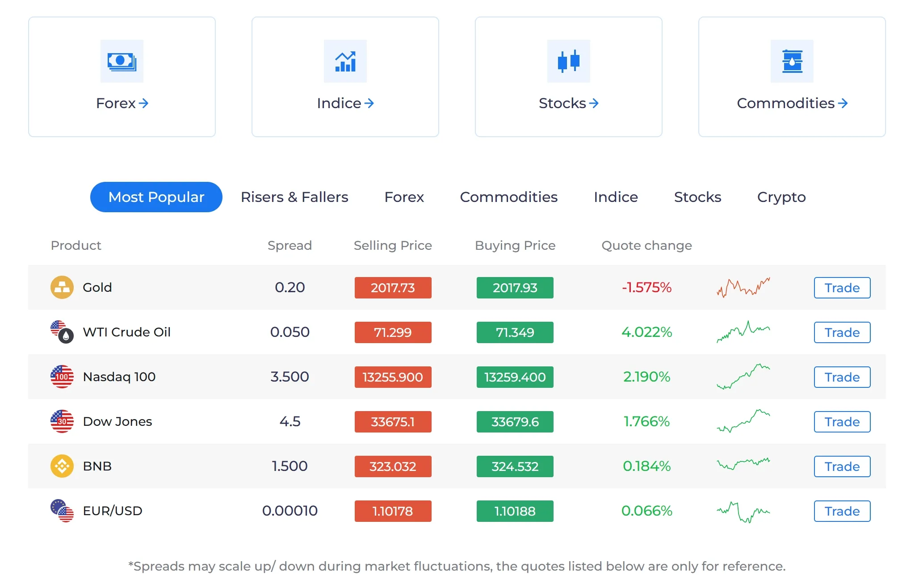Click BNB selling price 323.032
This screenshot has width=915, height=588.
click(x=393, y=466)
